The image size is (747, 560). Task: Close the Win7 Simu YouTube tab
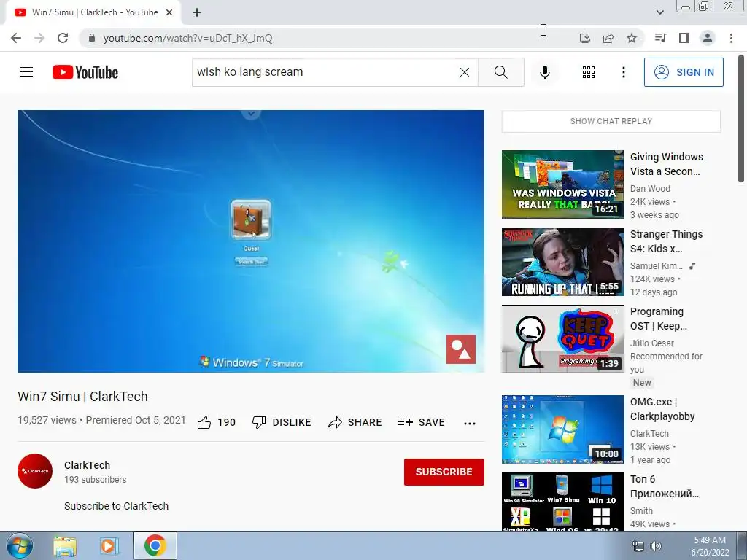coord(169,12)
